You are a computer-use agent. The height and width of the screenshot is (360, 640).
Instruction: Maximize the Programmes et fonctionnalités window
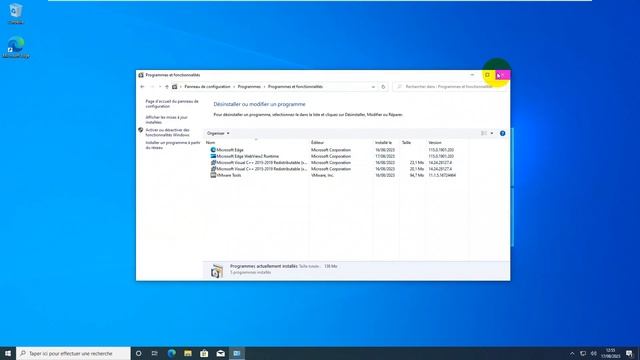487,75
